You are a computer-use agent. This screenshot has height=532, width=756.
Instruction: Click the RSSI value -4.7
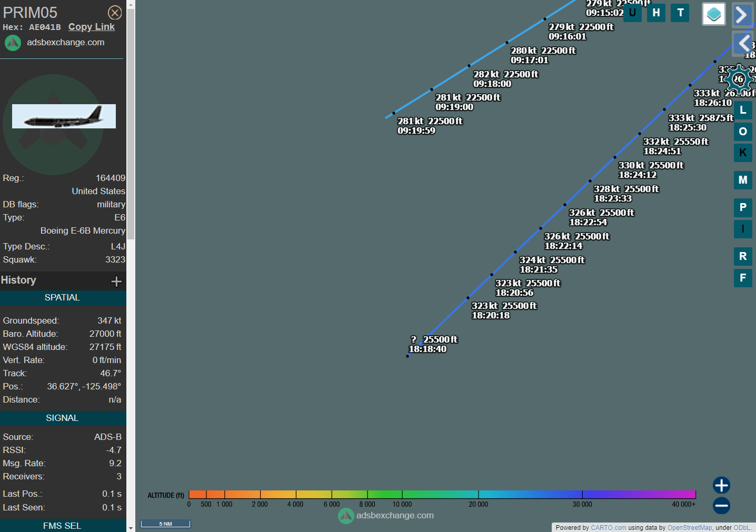click(x=114, y=450)
